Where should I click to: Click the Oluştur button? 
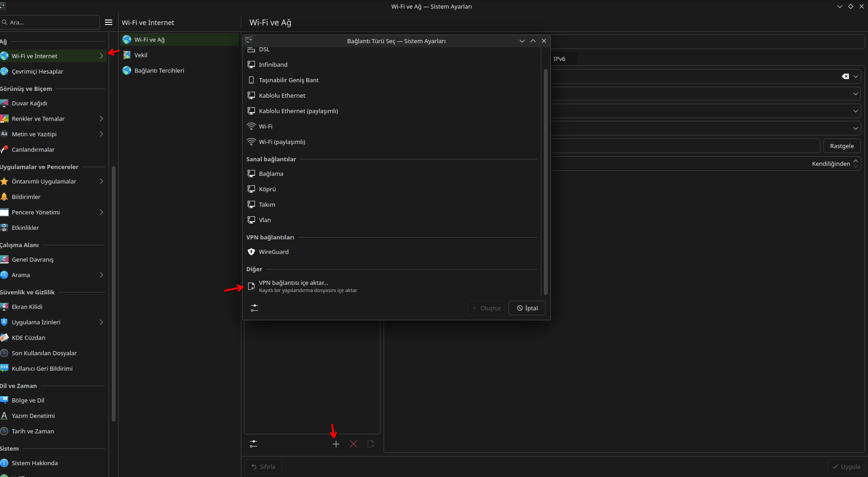tap(486, 308)
